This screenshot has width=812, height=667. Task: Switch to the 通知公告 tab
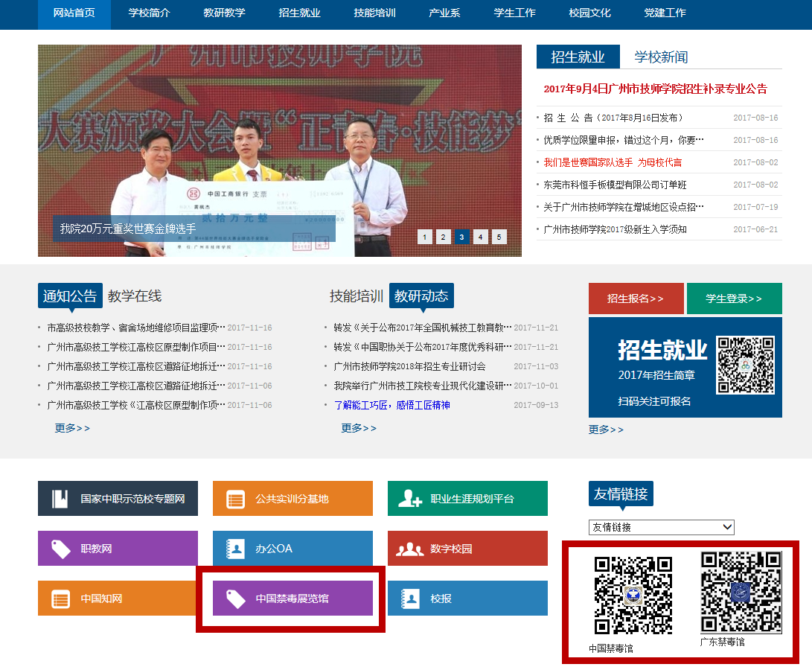[70, 296]
